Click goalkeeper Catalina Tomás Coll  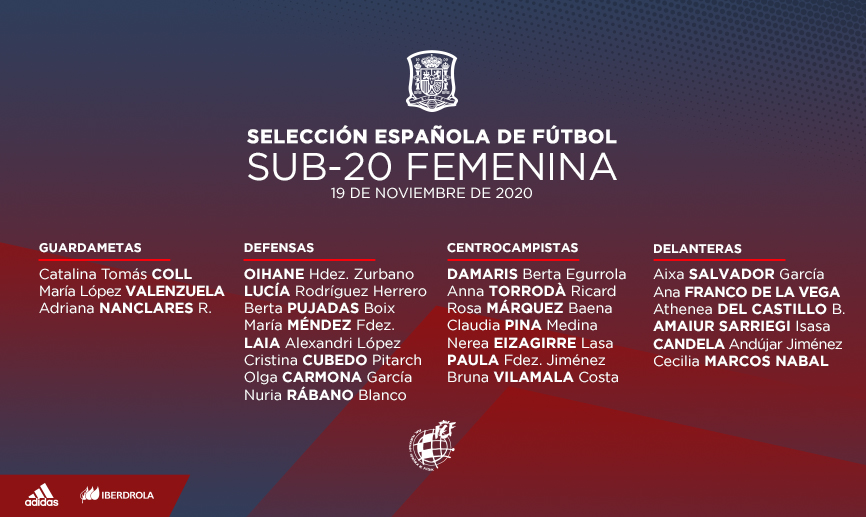coord(115,274)
